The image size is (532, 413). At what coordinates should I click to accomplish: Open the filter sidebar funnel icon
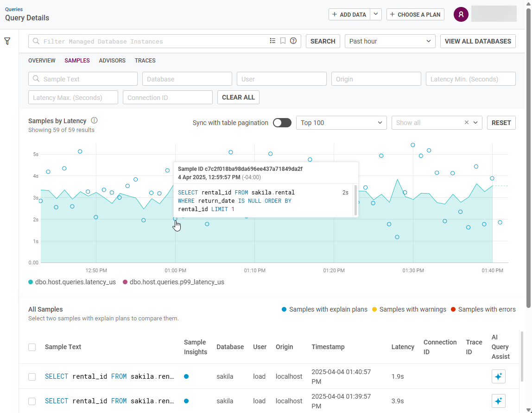(x=7, y=41)
